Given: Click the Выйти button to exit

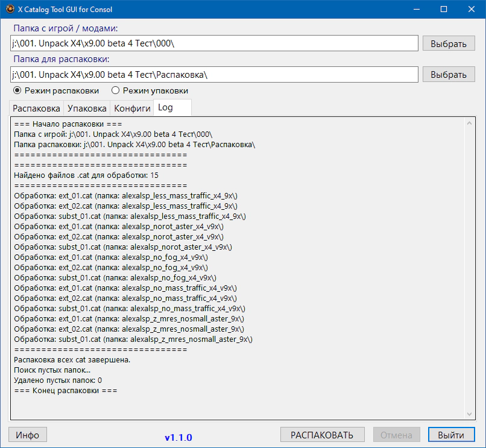Looking at the screenshot, I should (451, 435).
